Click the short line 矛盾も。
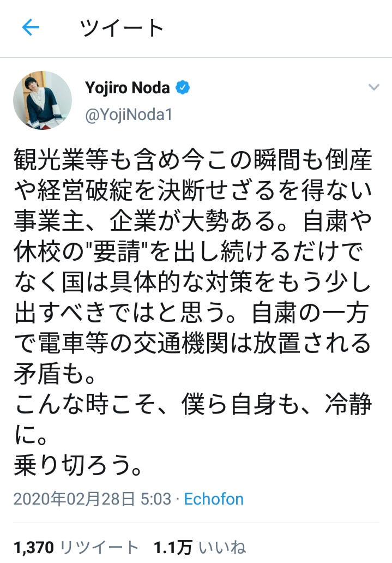This screenshot has height=563, width=392. 55,373
